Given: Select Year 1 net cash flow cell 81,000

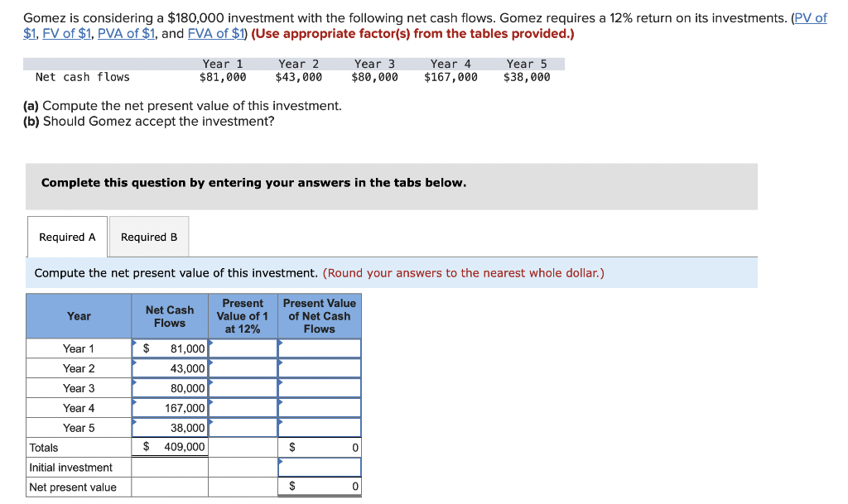Looking at the screenshot, I should [170, 348].
